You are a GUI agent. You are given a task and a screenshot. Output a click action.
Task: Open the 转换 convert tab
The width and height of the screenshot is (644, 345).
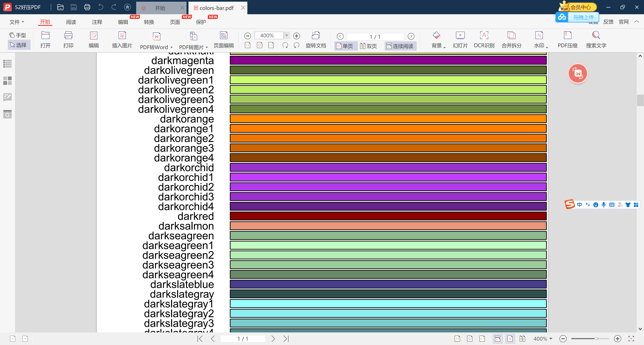click(149, 22)
